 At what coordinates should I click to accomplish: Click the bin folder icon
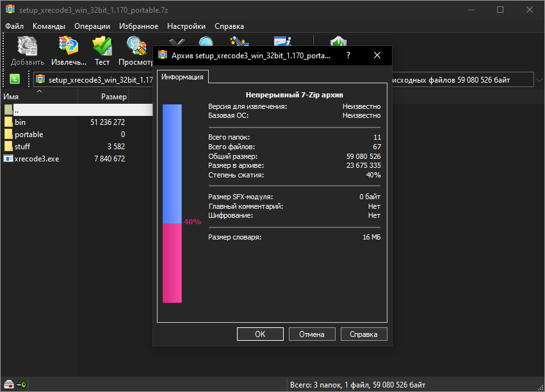(9, 122)
